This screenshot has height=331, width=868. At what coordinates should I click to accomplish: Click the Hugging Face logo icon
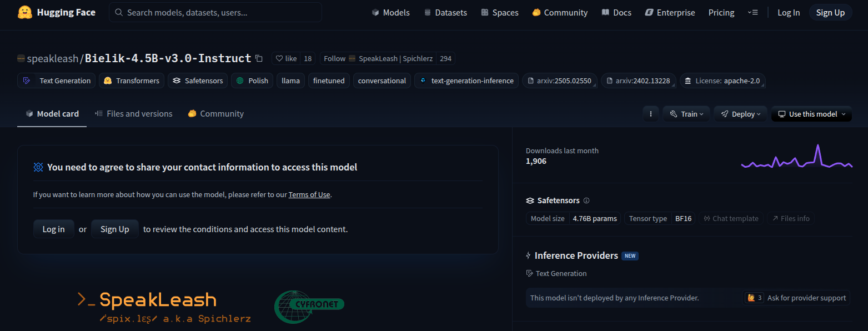click(x=25, y=12)
